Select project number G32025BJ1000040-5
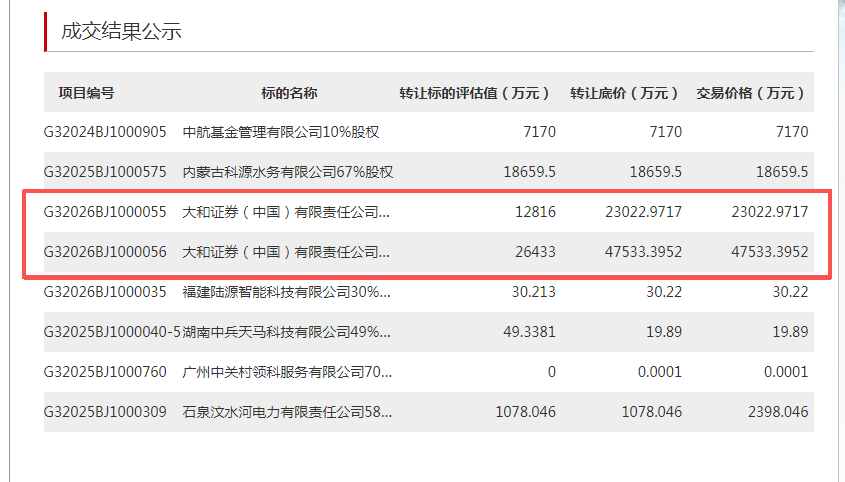 [x=112, y=332]
